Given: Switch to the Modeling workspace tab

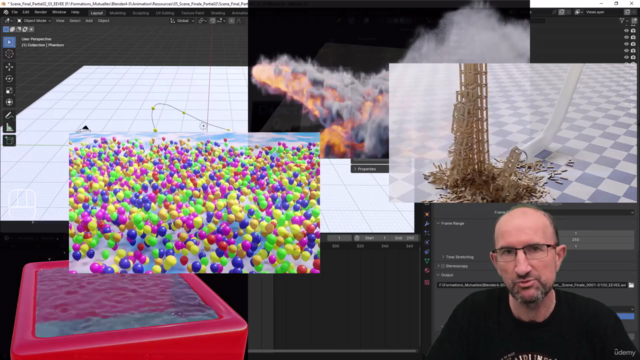Looking at the screenshot, I should (118, 13).
